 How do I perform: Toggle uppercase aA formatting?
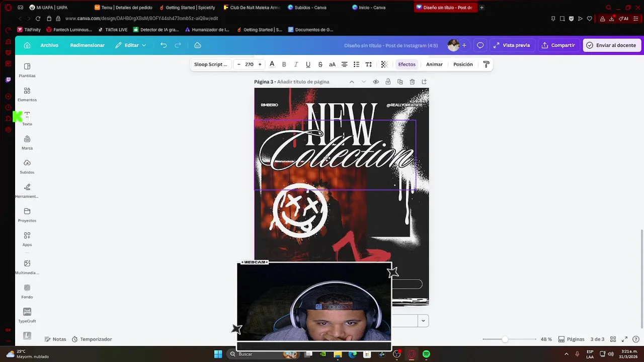click(x=332, y=64)
